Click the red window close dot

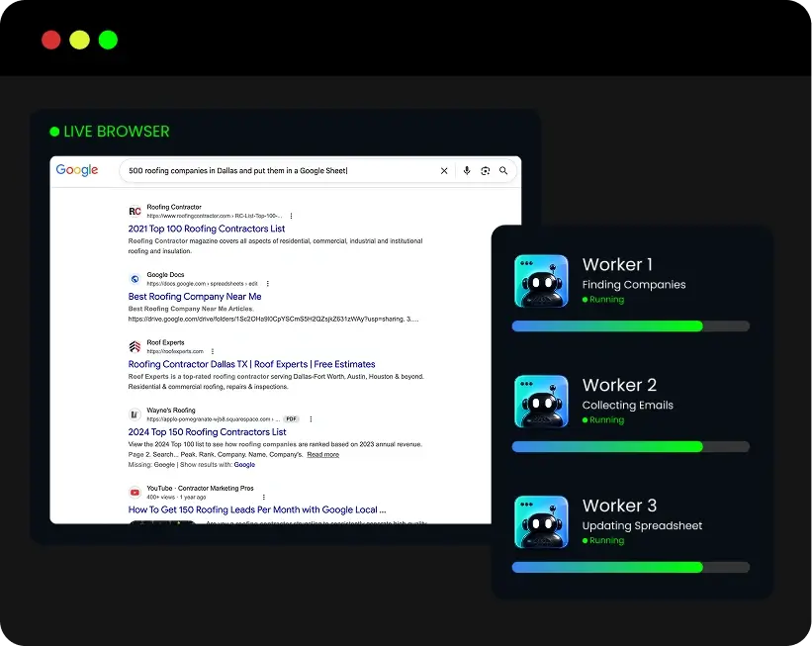point(51,40)
